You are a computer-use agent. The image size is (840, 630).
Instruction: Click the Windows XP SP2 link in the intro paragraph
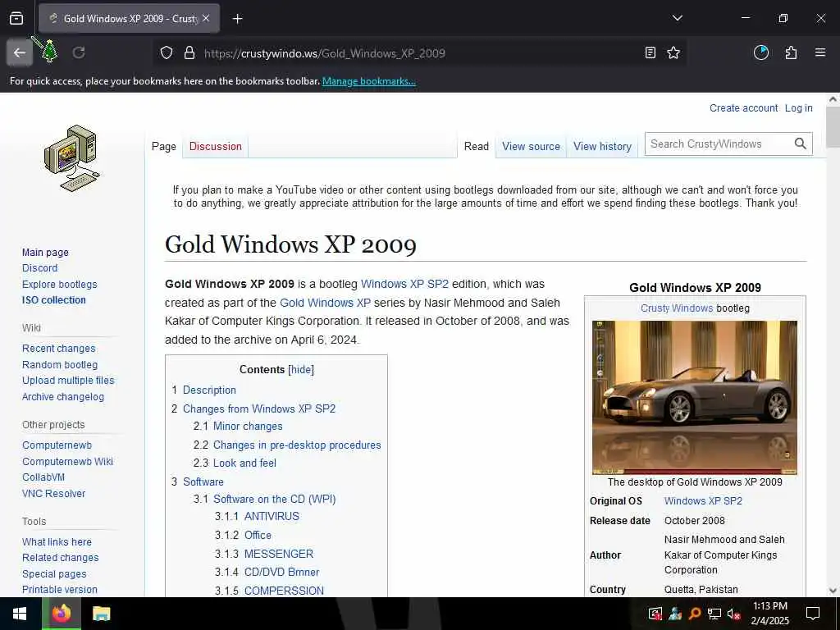[404, 284]
